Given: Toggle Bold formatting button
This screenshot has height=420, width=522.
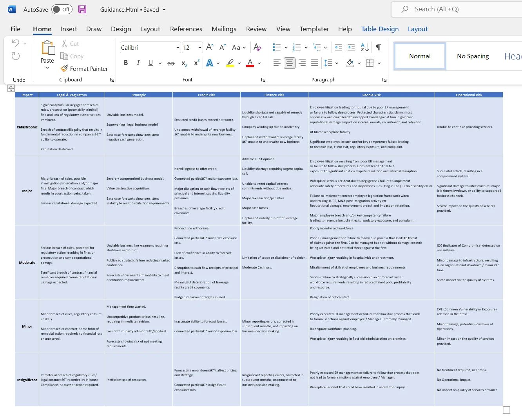Looking at the screenshot, I should 126,63.
